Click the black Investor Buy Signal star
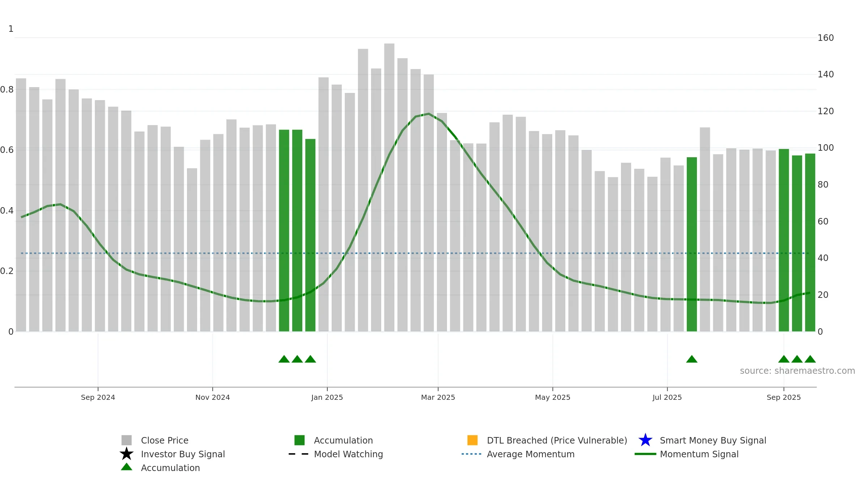Screen dimensions: 868x488 coord(127,454)
